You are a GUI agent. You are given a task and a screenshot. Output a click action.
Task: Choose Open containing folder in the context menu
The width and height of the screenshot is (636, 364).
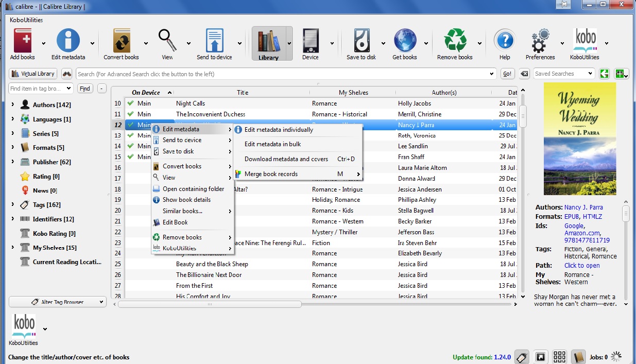pyautogui.click(x=193, y=189)
